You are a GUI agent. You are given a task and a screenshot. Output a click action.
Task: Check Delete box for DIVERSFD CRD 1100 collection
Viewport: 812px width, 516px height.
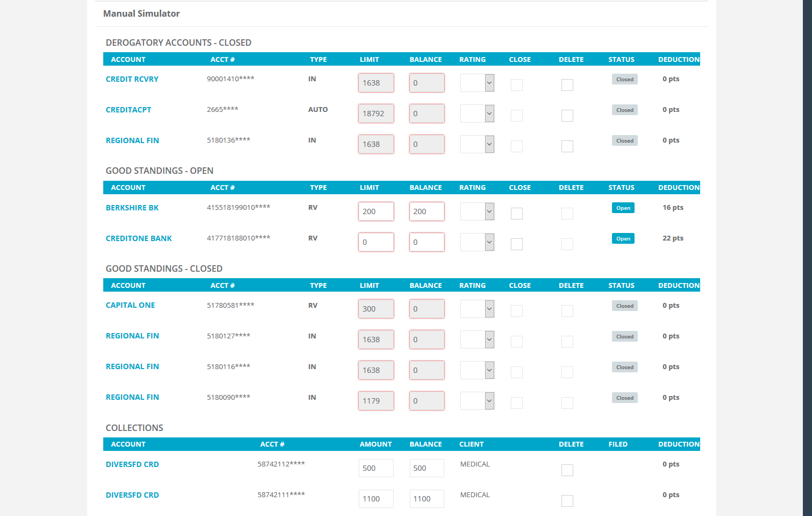[x=567, y=501]
